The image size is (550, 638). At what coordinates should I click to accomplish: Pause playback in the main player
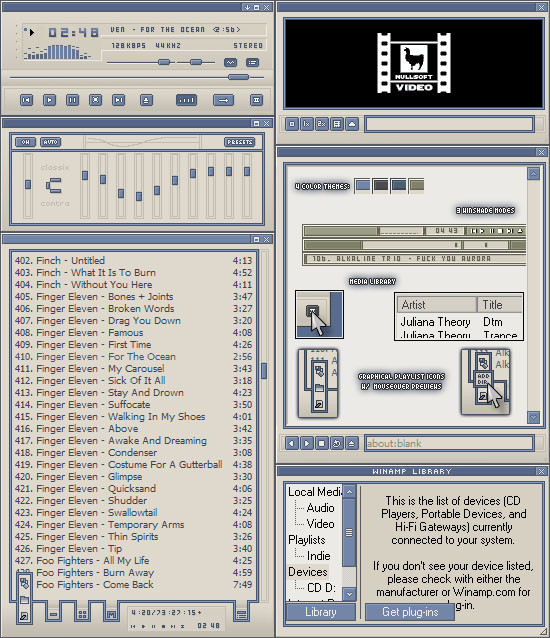tap(72, 100)
